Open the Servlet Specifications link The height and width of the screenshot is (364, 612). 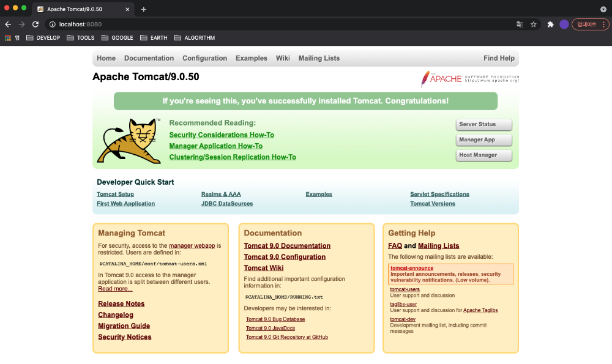(439, 195)
